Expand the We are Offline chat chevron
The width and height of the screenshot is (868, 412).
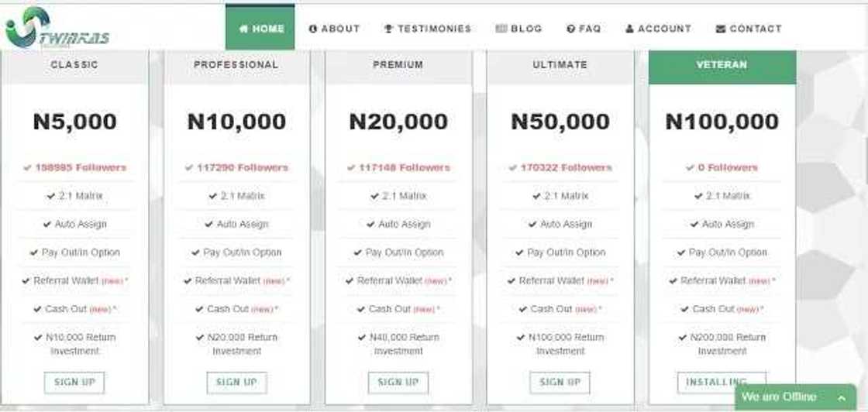coord(841,397)
